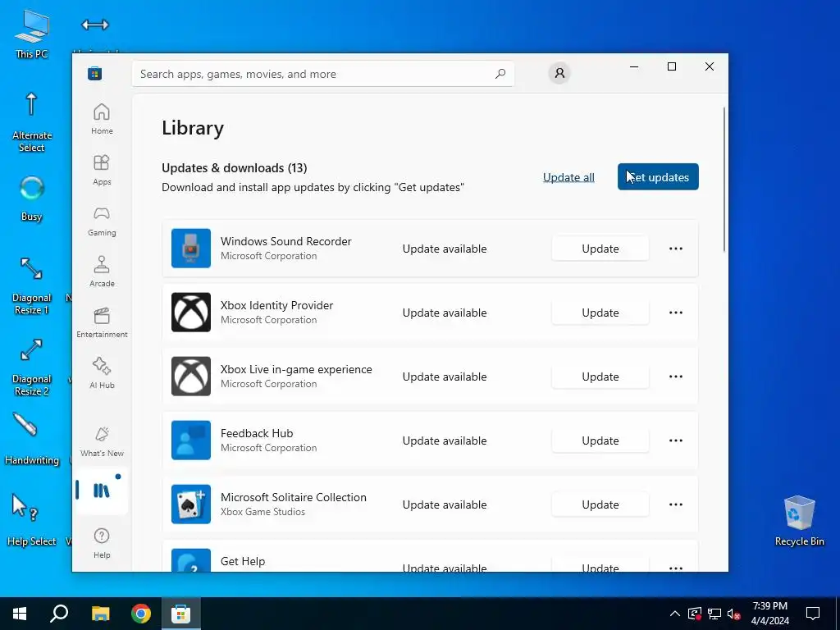Open the notification center icon
Image resolution: width=840 pixels, height=630 pixels.
813,614
